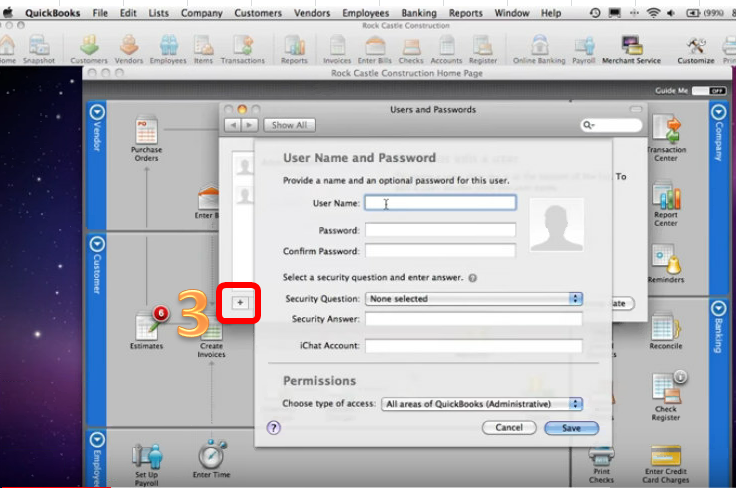Click the Users and Passwords search field
The image size is (736, 488).
tap(611, 125)
